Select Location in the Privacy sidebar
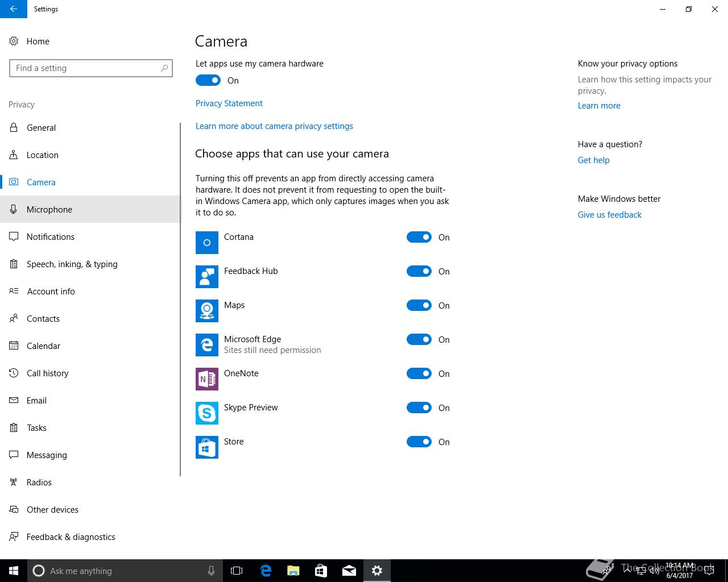The height and width of the screenshot is (582, 728). (x=42, y=155)
